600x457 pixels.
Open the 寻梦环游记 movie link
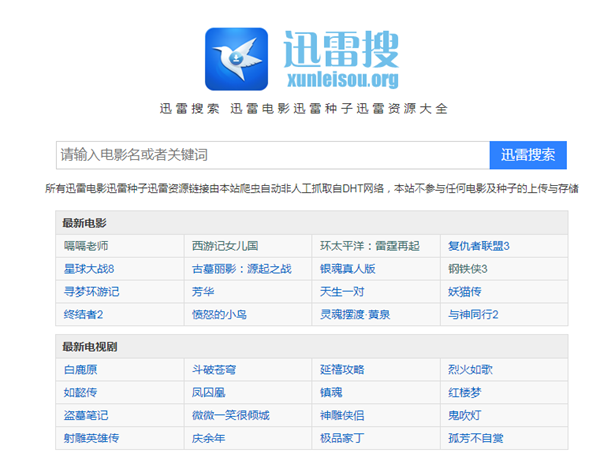[x=91, y=292]
